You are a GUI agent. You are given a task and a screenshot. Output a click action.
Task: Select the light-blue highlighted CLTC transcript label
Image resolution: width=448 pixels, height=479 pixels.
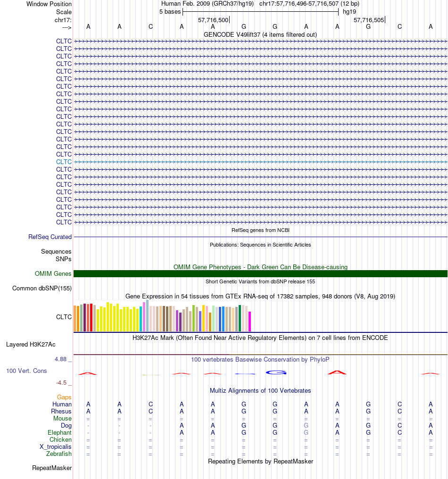tap(64, 162)
